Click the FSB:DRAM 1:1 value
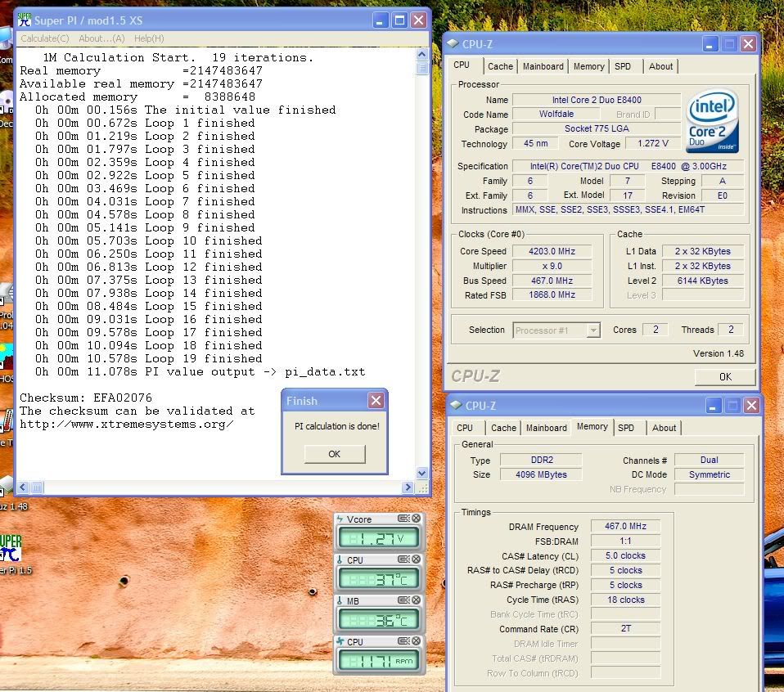Screen dimensions: 784x692 pyautogui.click(x=625, y=541)
